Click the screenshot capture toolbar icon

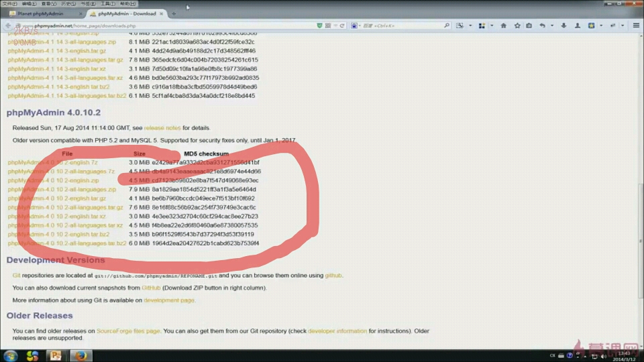(460, 25)
